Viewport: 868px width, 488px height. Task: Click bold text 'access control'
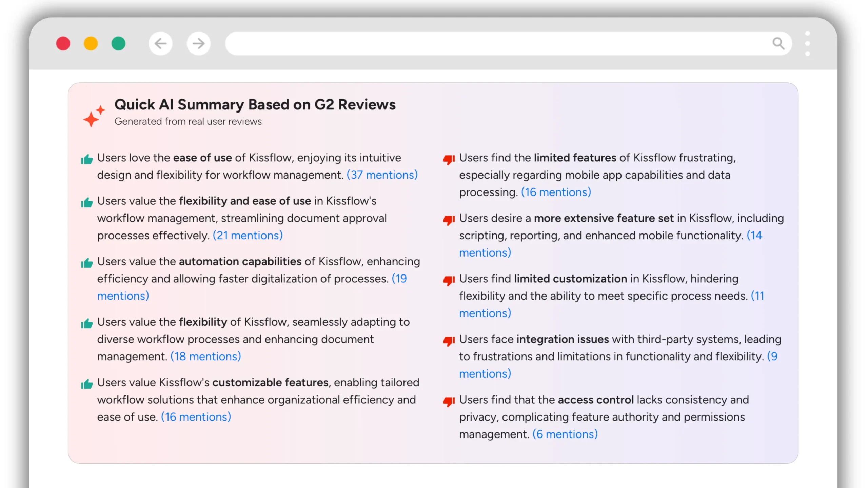[x=596, y=400]
